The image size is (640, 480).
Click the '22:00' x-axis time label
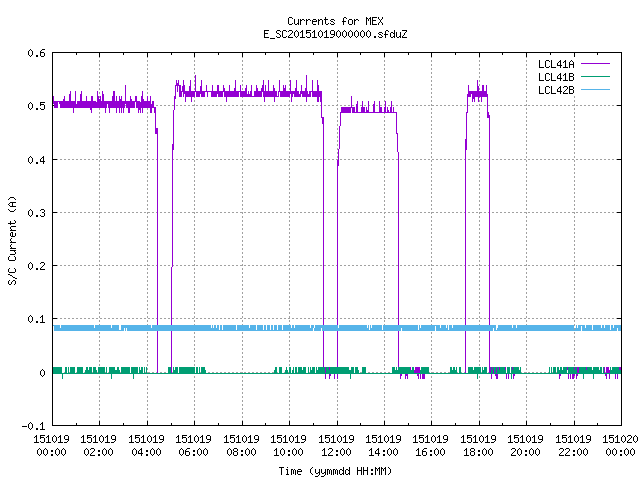(x=573, y=452)
